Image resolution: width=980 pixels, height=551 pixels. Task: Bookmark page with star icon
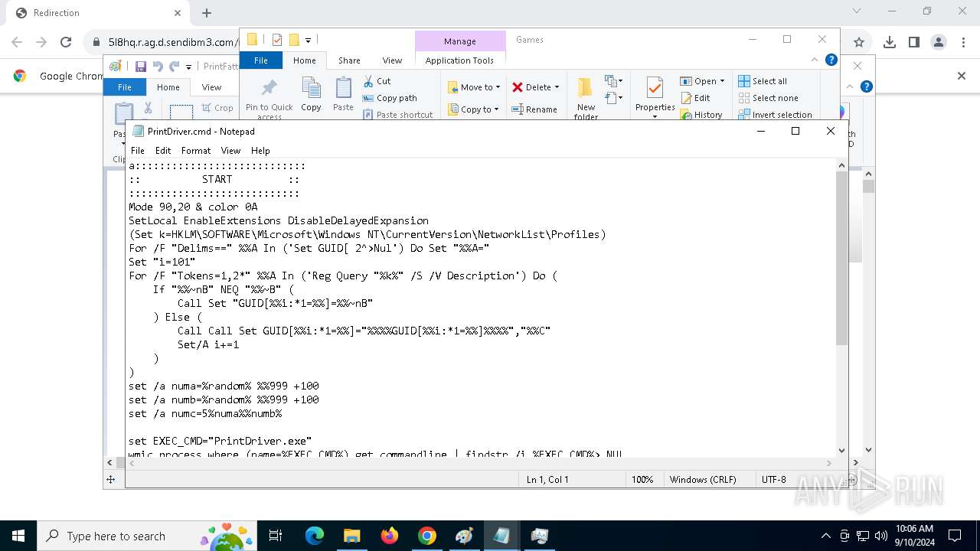pyautogui.click(x=859, y=42)
